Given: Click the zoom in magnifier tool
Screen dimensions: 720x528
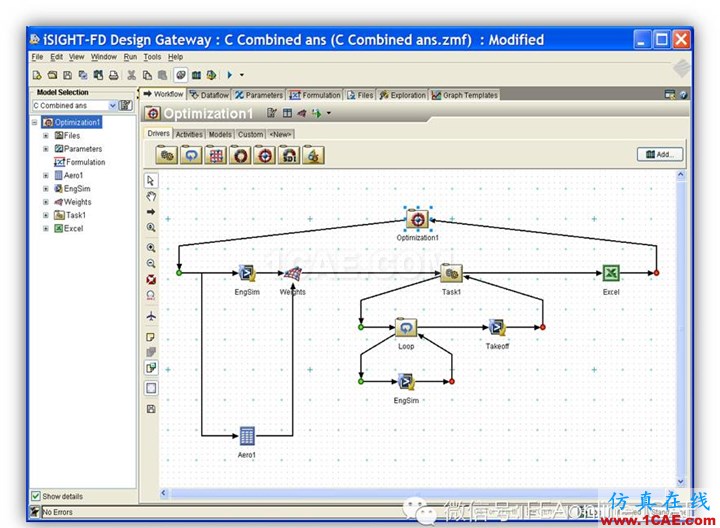Looking at the screenshot, I should coord(151,248).
